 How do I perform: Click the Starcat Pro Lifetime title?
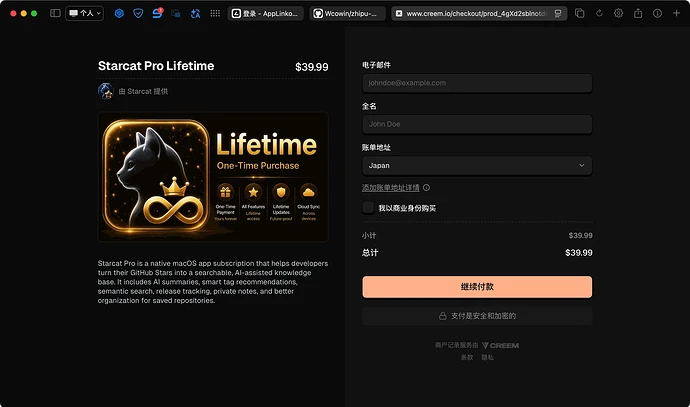(156, 66)
